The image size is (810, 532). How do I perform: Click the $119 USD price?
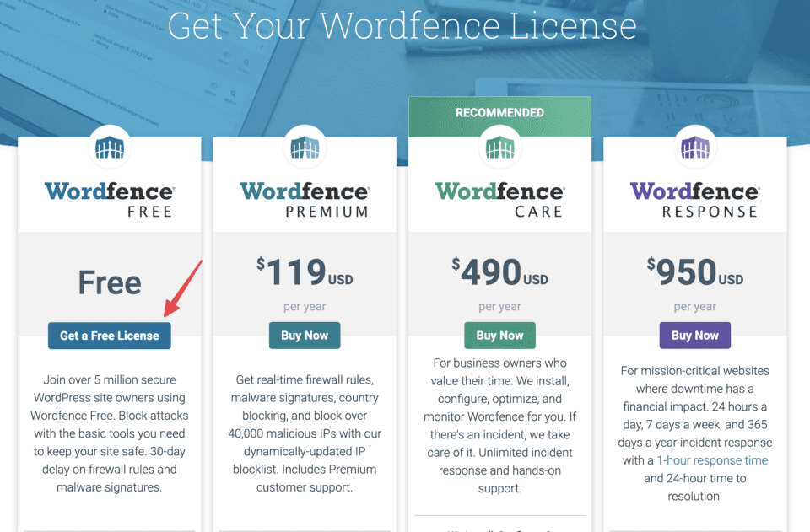click(305, 273)
